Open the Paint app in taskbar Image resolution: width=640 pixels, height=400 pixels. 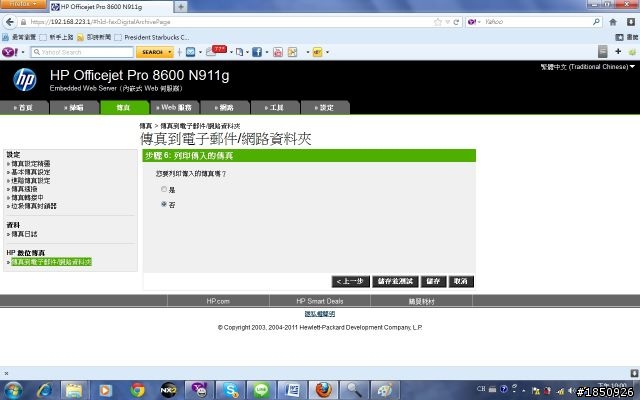coord(385,391)
